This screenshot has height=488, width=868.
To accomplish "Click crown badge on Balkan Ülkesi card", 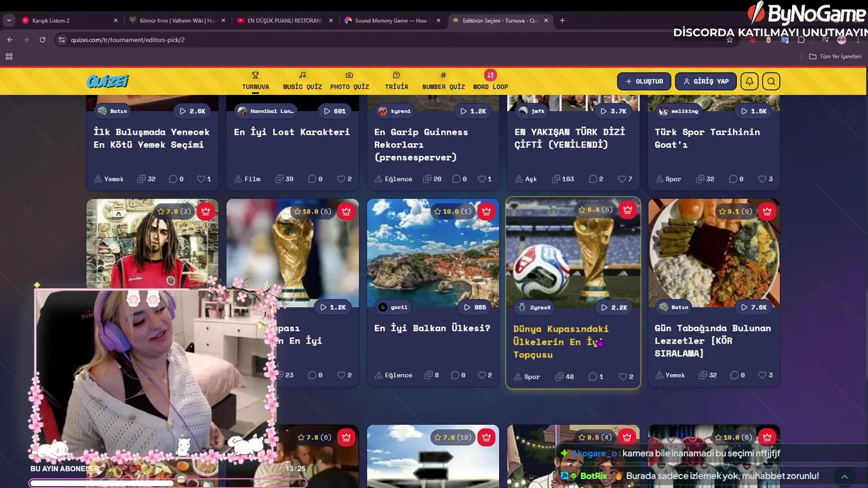I will [x=486, y=211].
